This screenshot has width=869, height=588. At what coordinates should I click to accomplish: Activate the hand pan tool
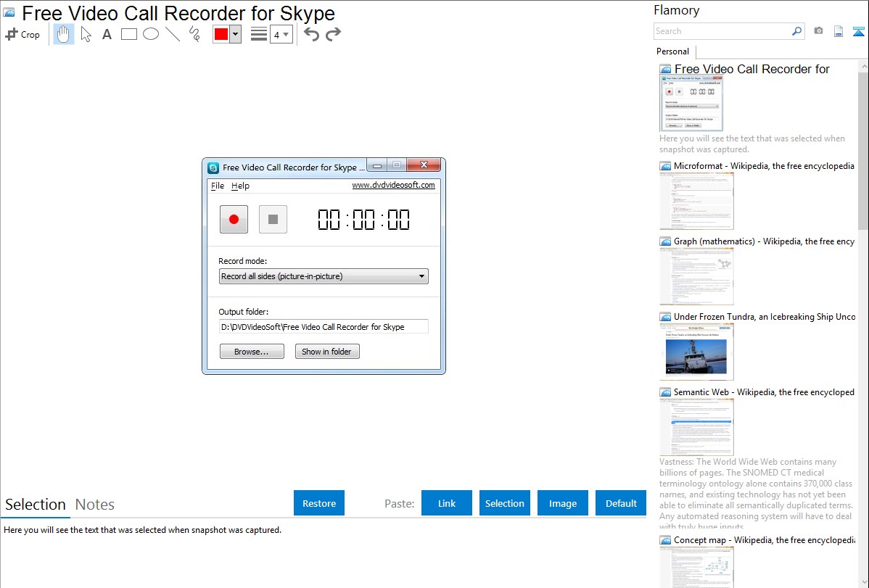click(x=63, y=34)
